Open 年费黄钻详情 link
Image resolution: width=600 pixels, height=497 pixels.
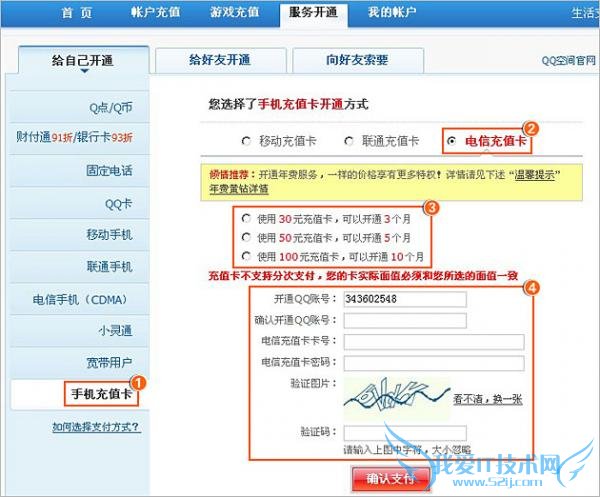(239, 189)
